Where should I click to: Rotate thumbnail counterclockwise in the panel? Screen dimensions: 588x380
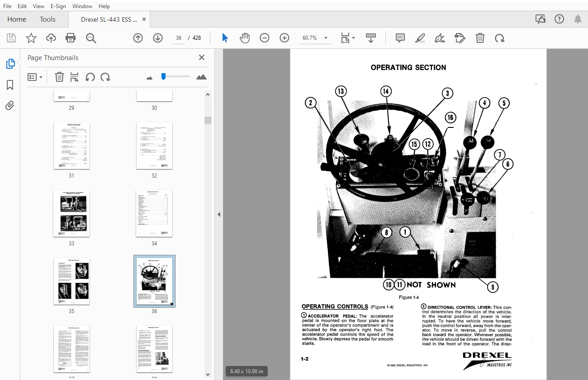90,77
